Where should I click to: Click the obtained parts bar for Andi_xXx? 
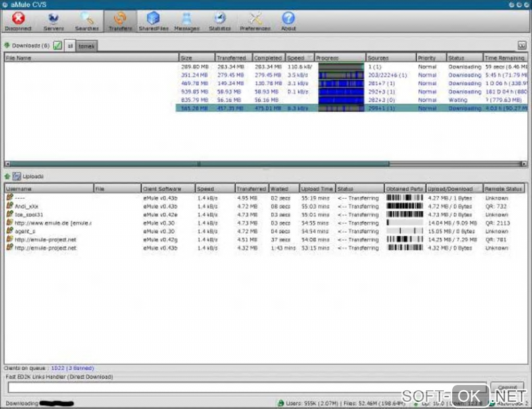(x=404, y=206)
